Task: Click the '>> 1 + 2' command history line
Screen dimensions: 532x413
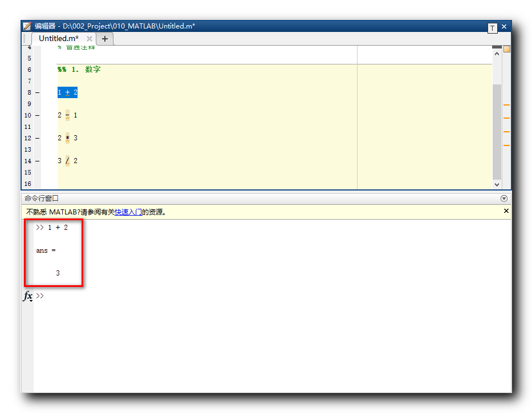Action: pos(52,228)
